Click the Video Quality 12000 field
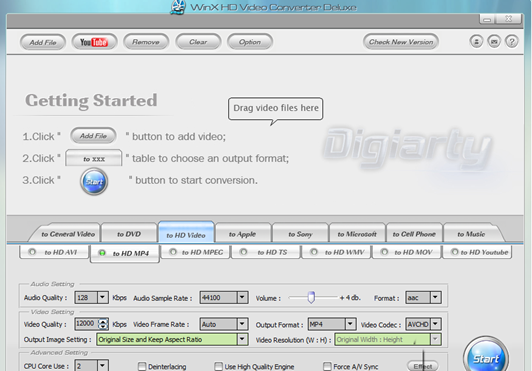Viewport: 532px width, 371px height. (87, 324)
